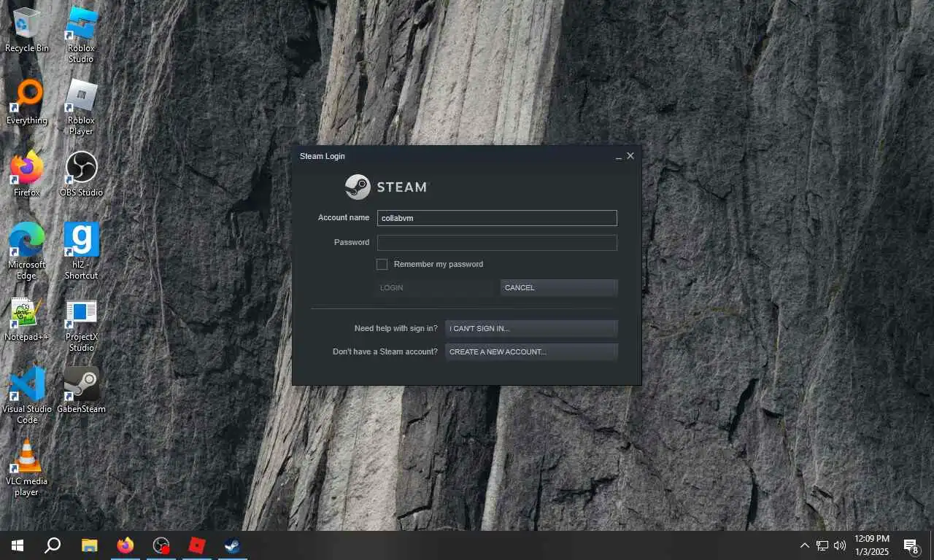Focus the Account name field
The image size is (934, 560).
click(497, 218)
